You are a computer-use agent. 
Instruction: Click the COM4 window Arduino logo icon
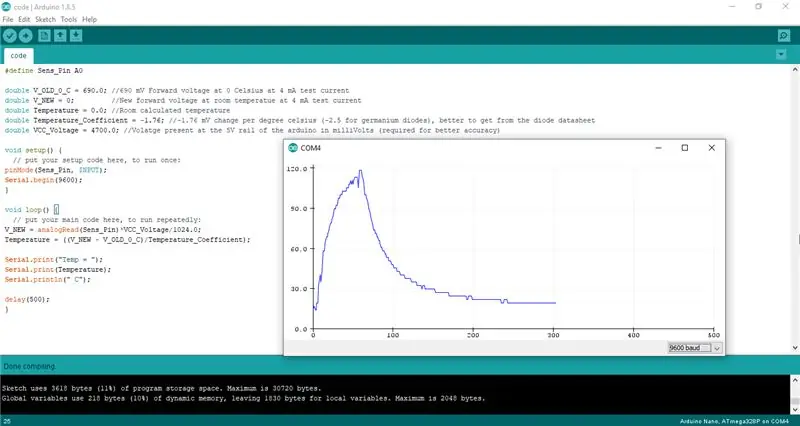[x=293, y=148]
